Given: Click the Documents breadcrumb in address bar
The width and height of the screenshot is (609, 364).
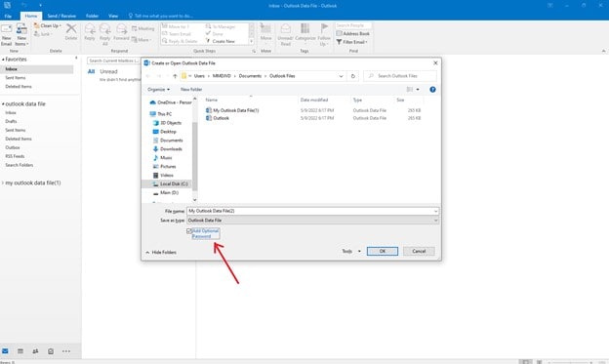Looking at the screenshot, I should [250, 76].
